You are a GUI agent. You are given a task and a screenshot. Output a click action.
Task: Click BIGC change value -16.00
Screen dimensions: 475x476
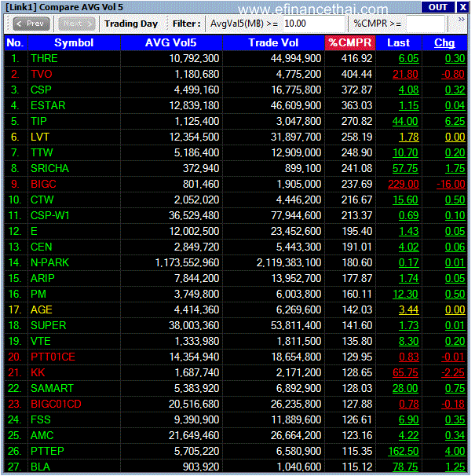451,185
